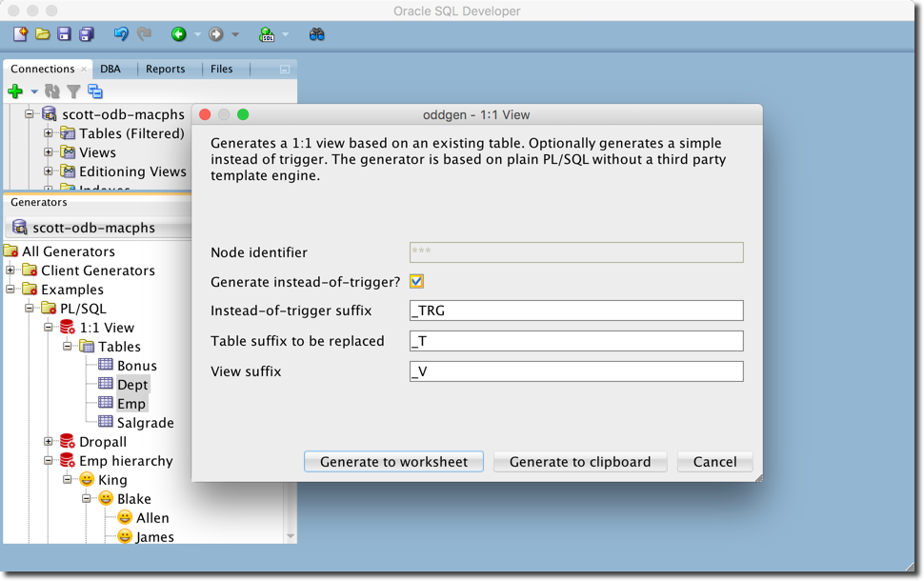This screenshot has width=924, height=581.
Task: Open the Forward button history dropdown arrow
Action: pos(235,35)
